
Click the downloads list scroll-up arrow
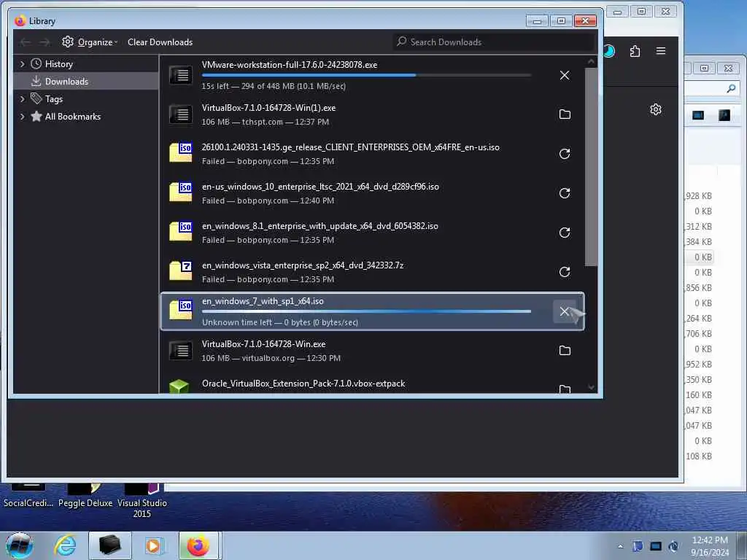(591, 61)
